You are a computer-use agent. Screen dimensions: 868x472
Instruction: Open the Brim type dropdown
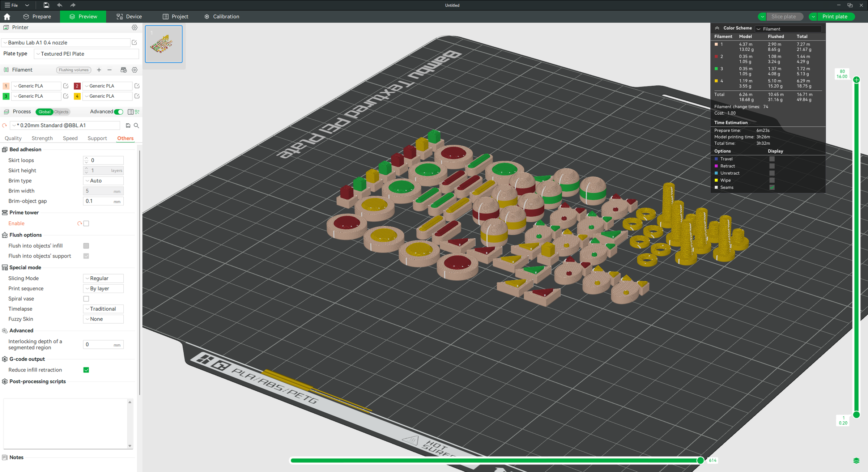(x=103, y=181)
